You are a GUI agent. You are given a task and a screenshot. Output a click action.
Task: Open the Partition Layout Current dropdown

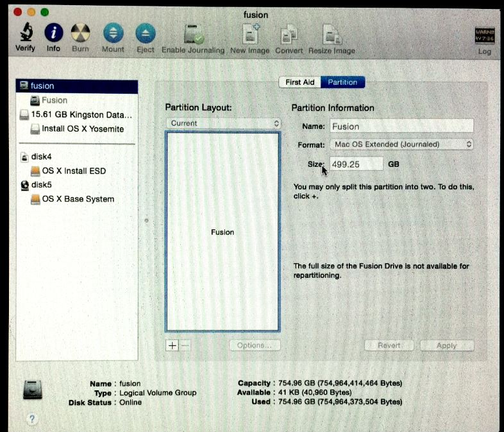224,123
